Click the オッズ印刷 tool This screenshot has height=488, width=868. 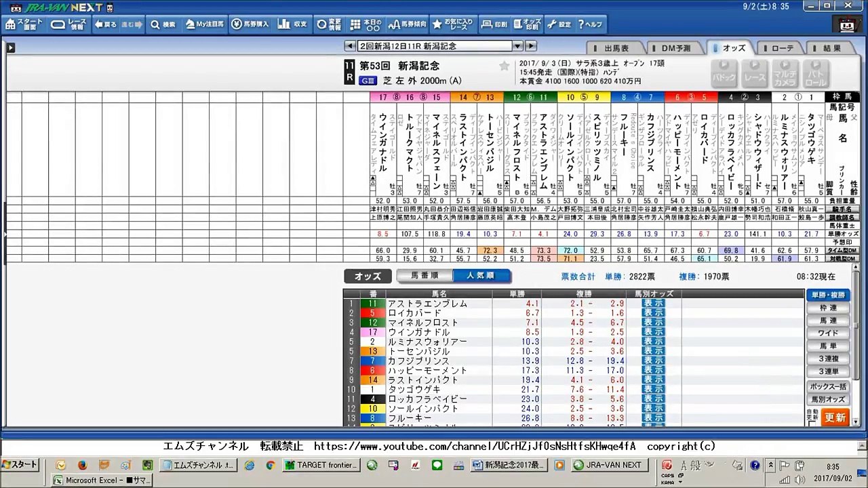pos(526,24)
